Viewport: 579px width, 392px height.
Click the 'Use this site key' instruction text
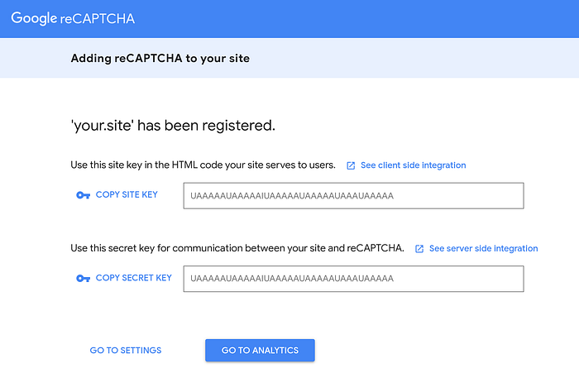pyautogui.click(x=203, y=165)
